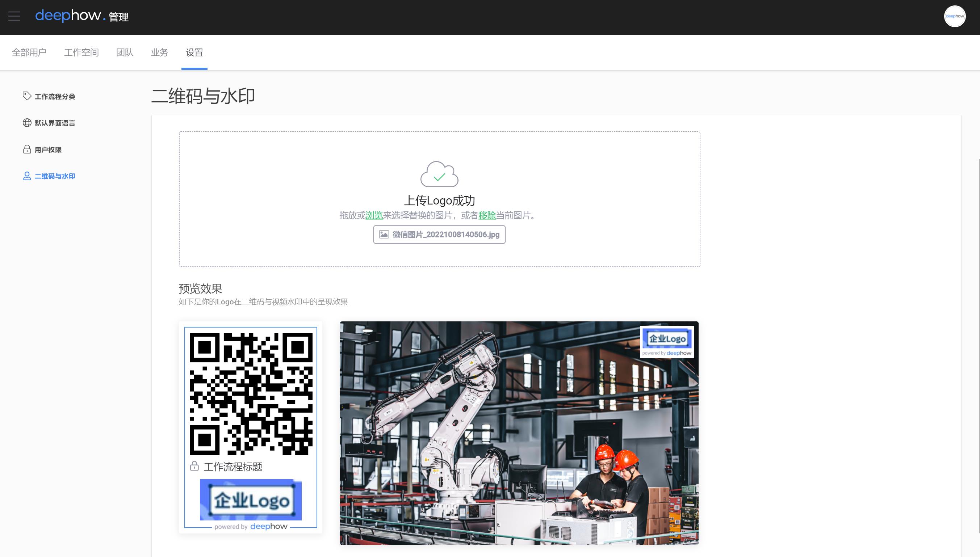Click the factory robot video preview image
The height and width of the screenshot is (557, 980).
pyautogui.click(x=519, y=433)
